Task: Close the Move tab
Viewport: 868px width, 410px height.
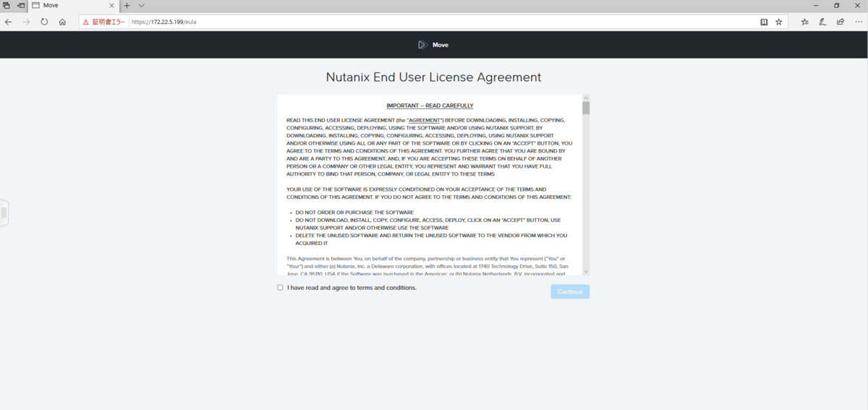Action: pos(111,5)
